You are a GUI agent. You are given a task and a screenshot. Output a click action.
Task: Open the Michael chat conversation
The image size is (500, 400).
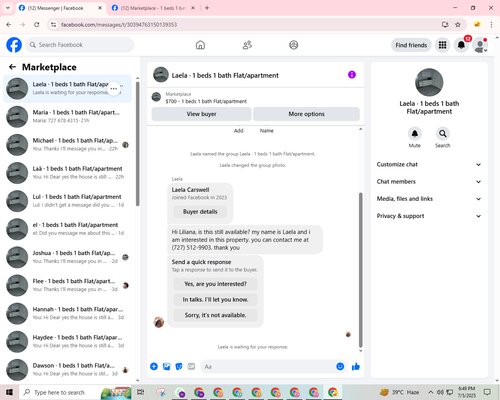pyautogui.click(x=68, y=145)
